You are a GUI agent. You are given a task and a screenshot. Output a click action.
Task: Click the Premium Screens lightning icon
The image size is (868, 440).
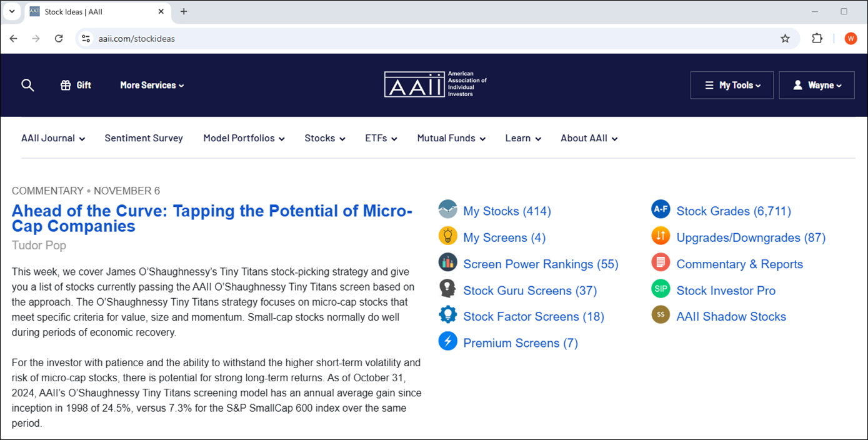[x=447, y=342]
